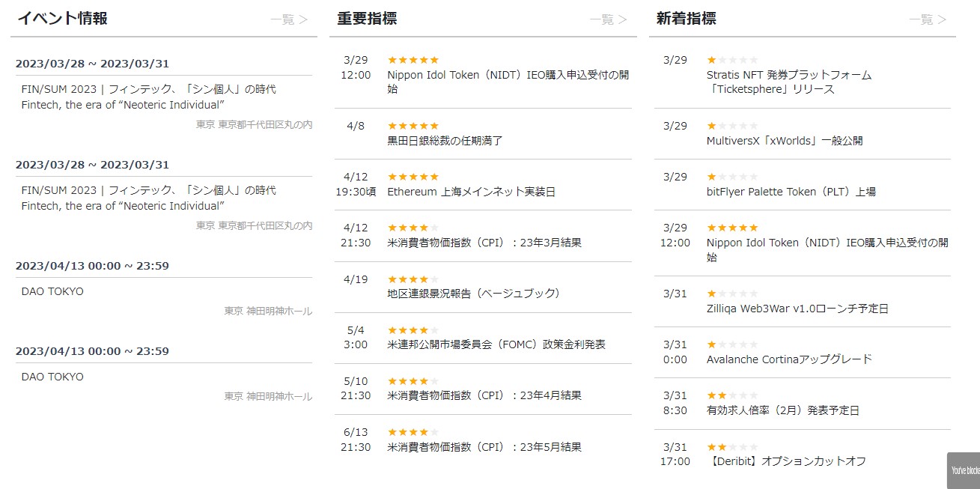Click the star rating above Ethereum 上海メインネット実装日
Screen dimensions: 980x489
pos(413,177)
